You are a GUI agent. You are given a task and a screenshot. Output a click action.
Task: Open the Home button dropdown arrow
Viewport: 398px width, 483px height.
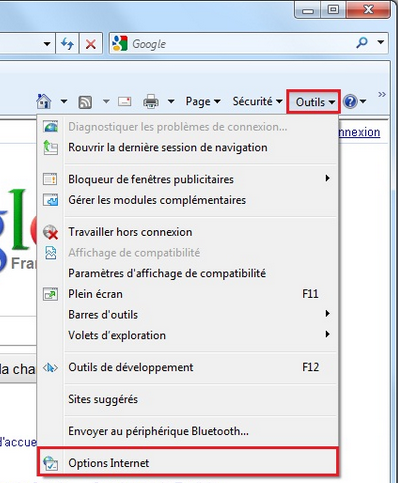(64, 101)
